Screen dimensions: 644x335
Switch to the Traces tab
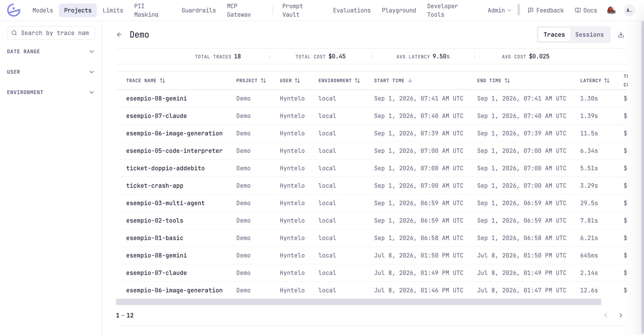pos(554,35)
